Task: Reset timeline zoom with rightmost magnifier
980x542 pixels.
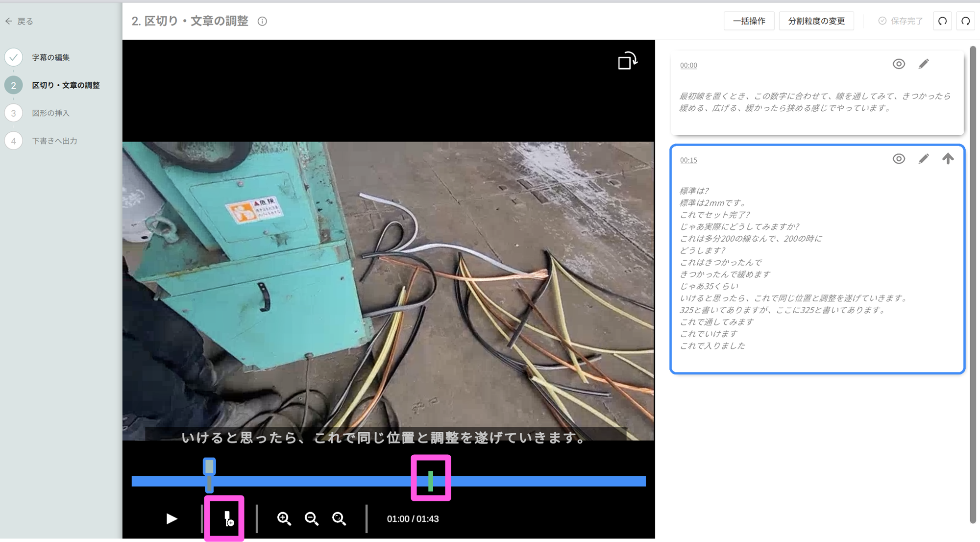Action: click(339, 518)
